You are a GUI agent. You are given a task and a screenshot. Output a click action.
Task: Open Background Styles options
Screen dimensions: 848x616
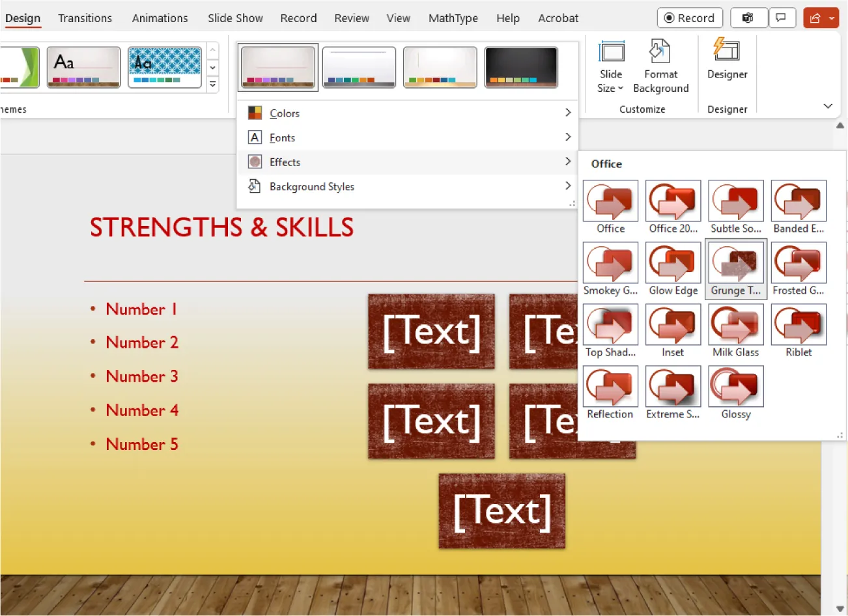(311, 186)
